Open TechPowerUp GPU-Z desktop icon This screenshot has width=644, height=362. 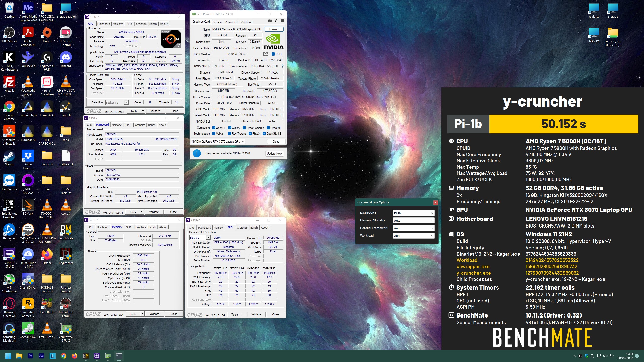tap(66, 332)
